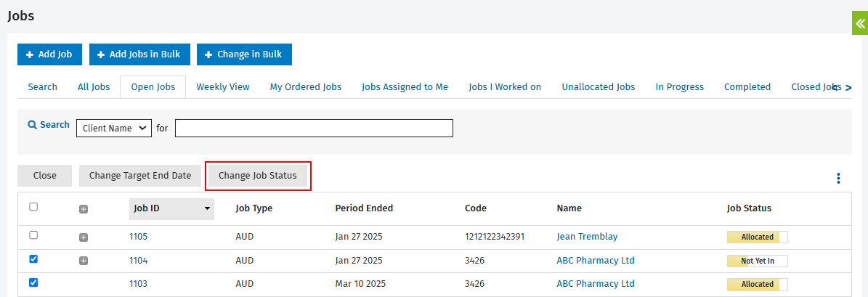The height and width of the screenshot is (297, 868).
Task: Check the box for job 1105
Action: pyautogui.click(x=33, y=235)
